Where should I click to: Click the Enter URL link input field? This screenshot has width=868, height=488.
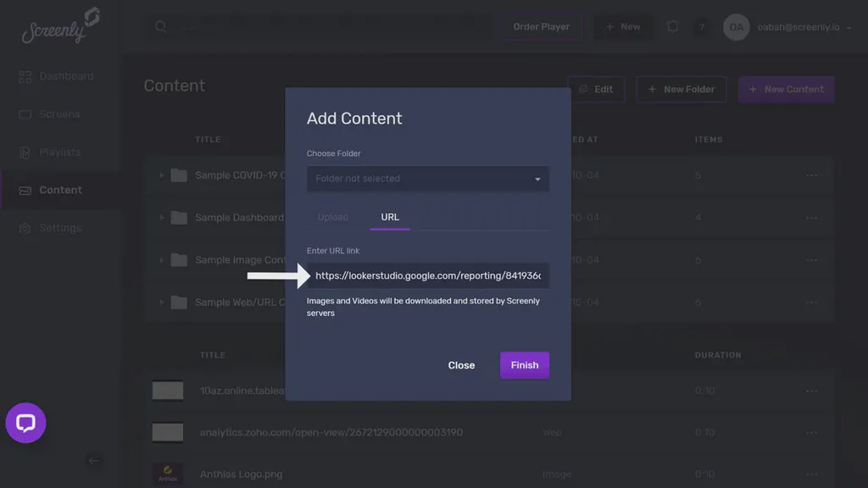(428, 275)
